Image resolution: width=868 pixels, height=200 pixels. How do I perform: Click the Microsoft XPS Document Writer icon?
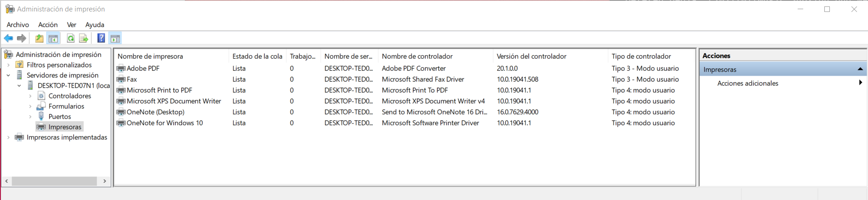121,101
